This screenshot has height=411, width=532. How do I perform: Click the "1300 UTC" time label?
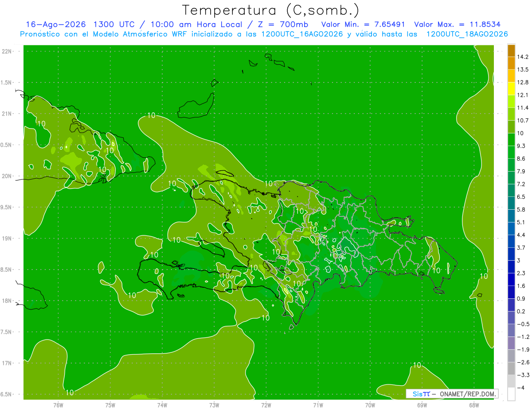tap(113, 24)
